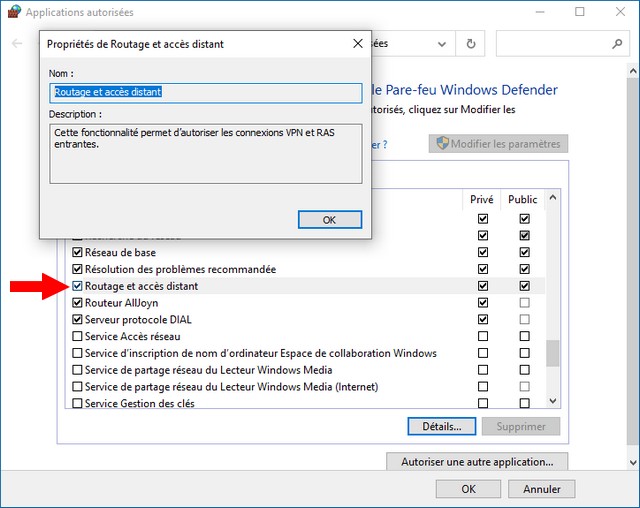Click the search magnifier icon
This screenshot has height=508, width=640.
coord(617,43)
